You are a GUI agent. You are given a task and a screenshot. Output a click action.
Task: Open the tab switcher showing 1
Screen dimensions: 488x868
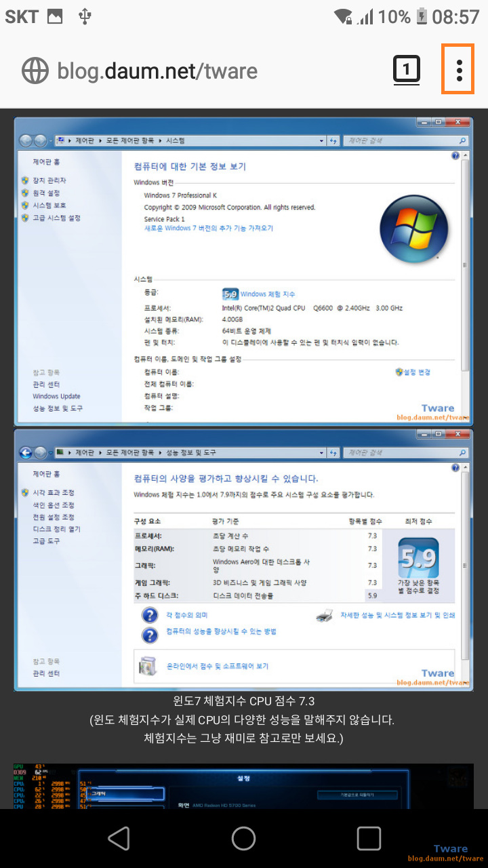pos(406,69)
